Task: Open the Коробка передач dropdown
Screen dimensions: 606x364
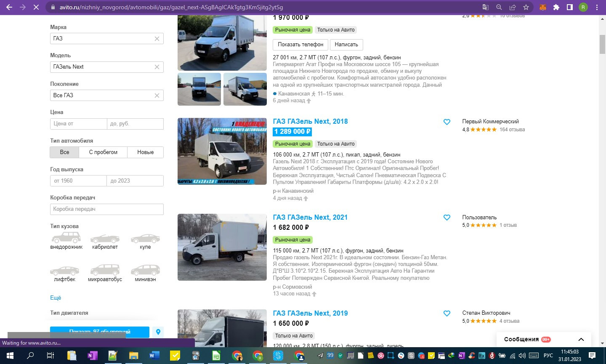Action: pos(107,209)
